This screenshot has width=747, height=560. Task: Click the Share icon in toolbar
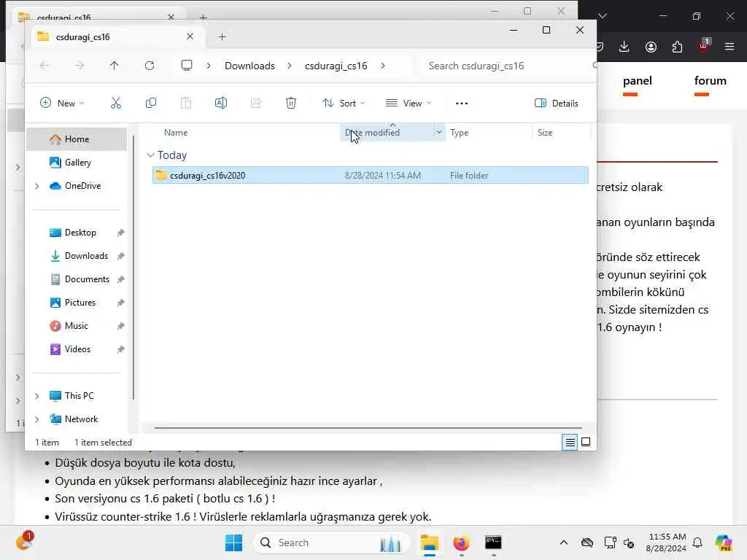pos(256,103)
